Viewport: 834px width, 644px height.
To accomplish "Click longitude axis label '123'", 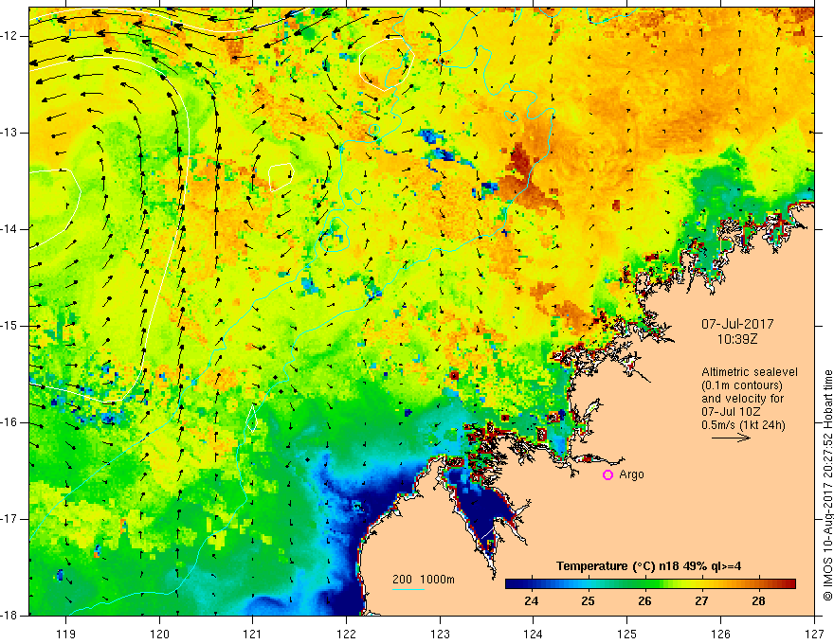I will [440, 634].
